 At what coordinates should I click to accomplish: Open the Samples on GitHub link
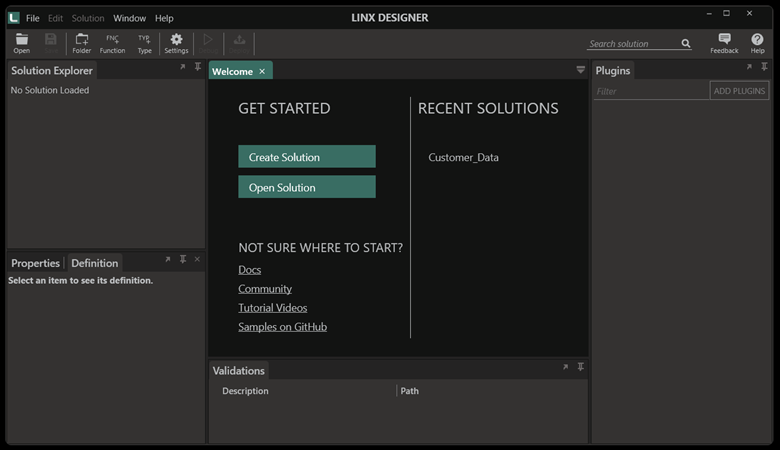coord(283,327)
